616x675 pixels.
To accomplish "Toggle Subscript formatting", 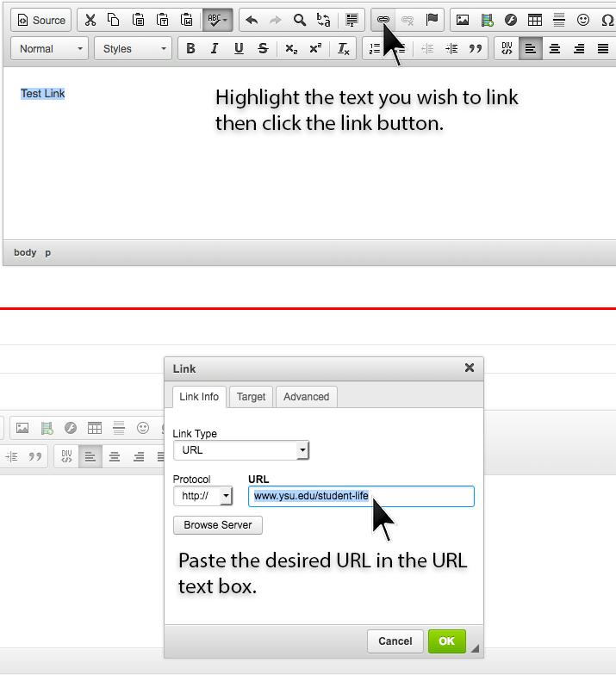I will pos(291,48).
